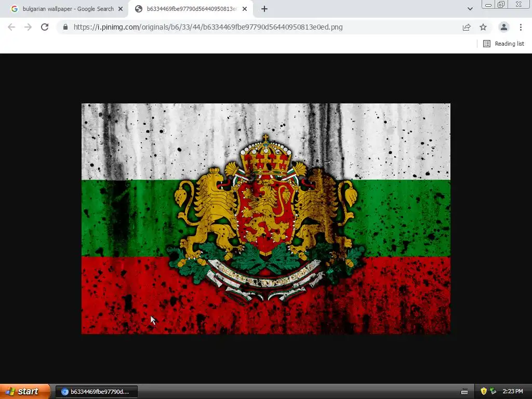Go back to the previous page
The width and height of the screenshot is (532, 399).
click(x=11, y=27)
